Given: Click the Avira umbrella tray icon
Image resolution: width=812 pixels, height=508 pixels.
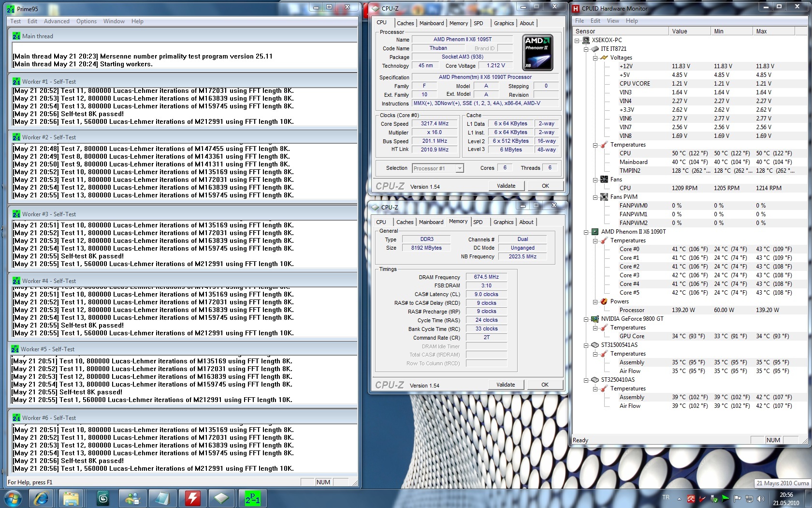Looking at the screenshot, I should (691, 498).
